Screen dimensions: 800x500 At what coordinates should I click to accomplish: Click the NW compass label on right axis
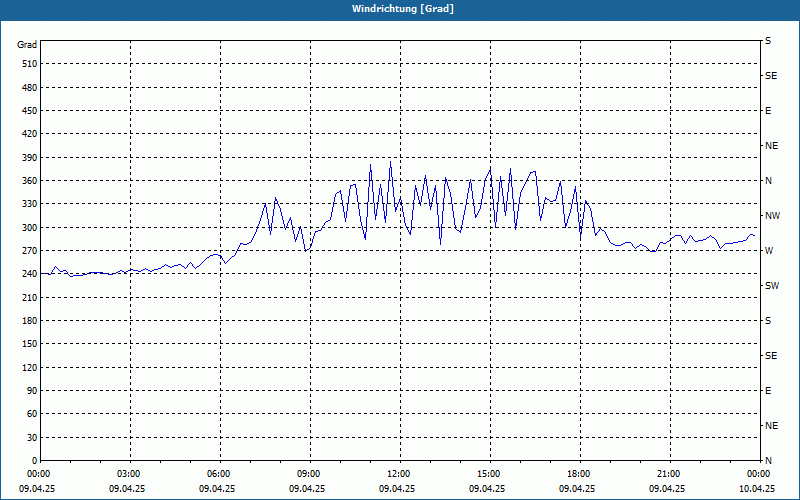tap(772, 216)
